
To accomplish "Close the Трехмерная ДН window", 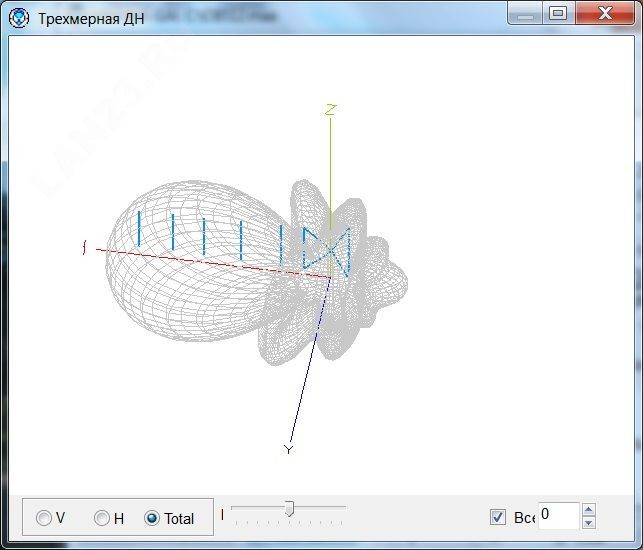I will tap(604, 13).
